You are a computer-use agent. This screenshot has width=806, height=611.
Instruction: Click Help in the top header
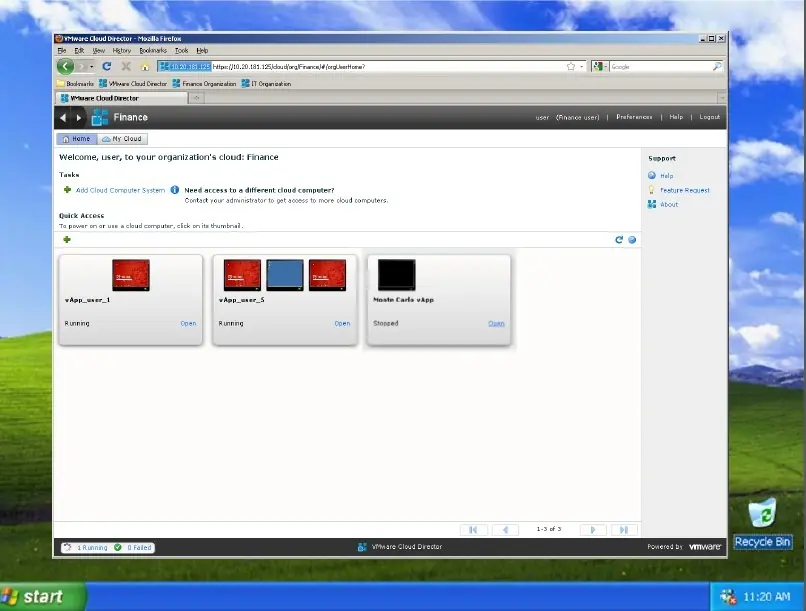point(676,117)
